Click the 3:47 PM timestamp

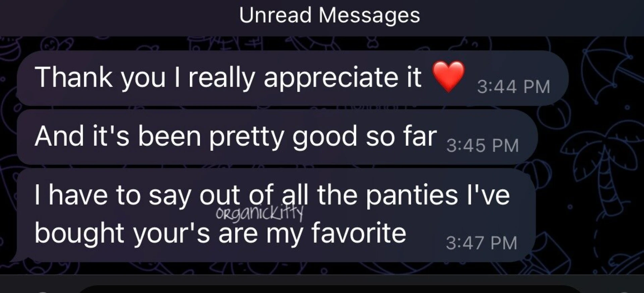click(482, 243)
